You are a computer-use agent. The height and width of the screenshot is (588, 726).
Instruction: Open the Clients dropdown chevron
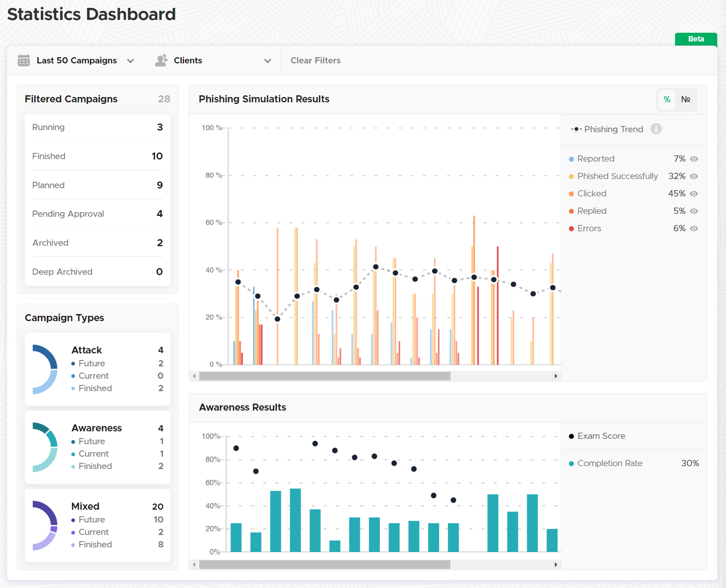point(268,61)
